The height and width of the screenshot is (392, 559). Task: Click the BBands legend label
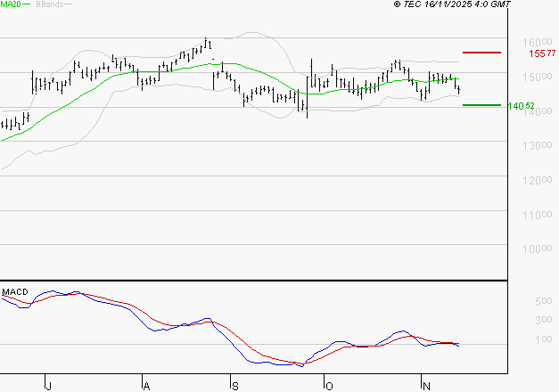point(50,4)
